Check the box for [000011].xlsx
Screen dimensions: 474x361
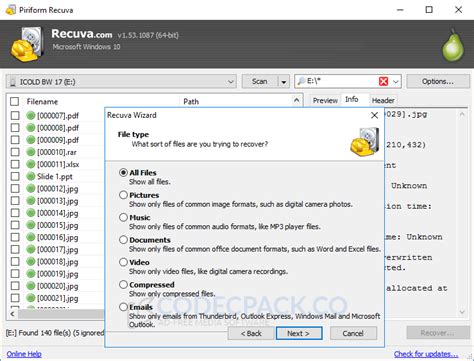pyautogui.click(x=15, y=164)
